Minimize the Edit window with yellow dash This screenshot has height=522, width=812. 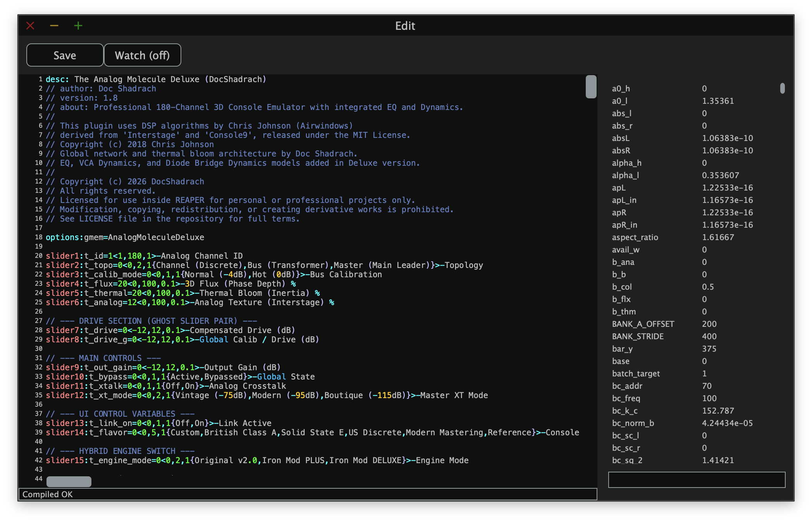point(54,26)
